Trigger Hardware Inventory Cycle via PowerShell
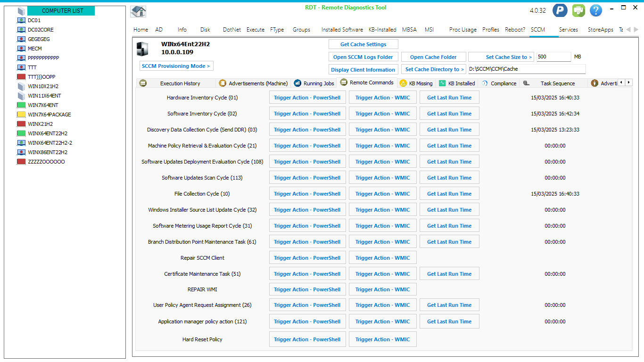The image size is (644, 362). pos(307,98)
